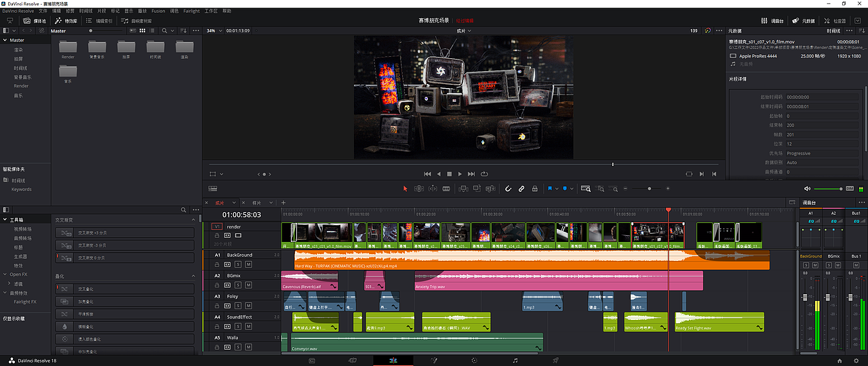Open the 34% viewer zoom dropdown
The height and width of the screenshot is (366, 868).
pyautogui.click(x=214, y=30)
